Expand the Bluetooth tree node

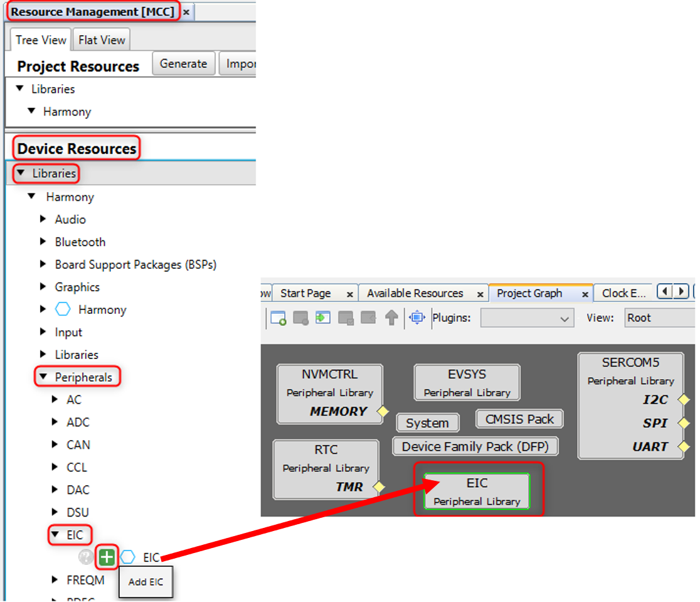(43, 242)
